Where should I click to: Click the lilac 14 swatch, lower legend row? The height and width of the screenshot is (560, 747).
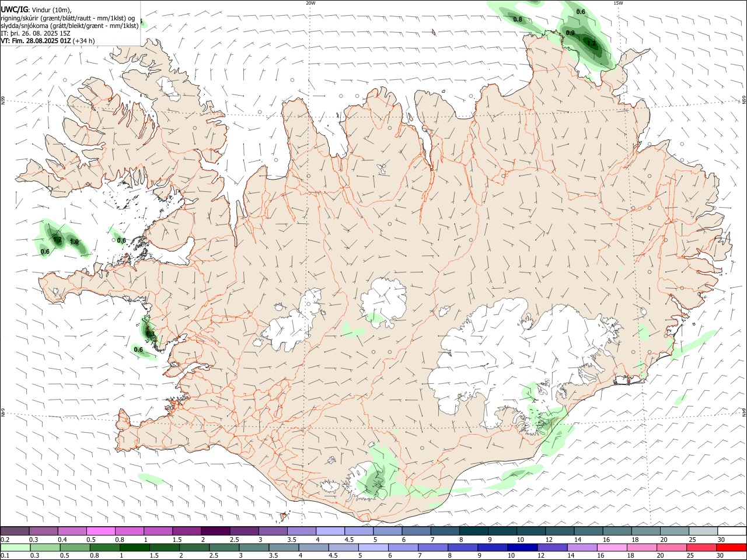pyautogui.click(x=582, y=547)
